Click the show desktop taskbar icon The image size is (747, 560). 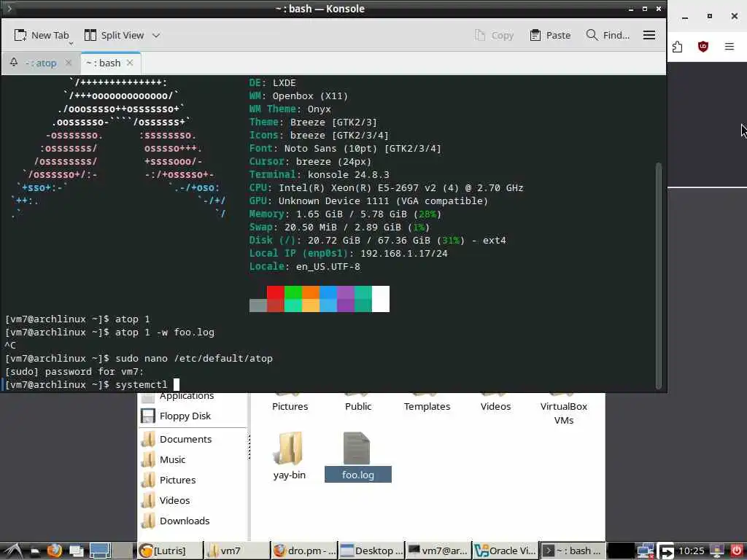tap(76, 551)
